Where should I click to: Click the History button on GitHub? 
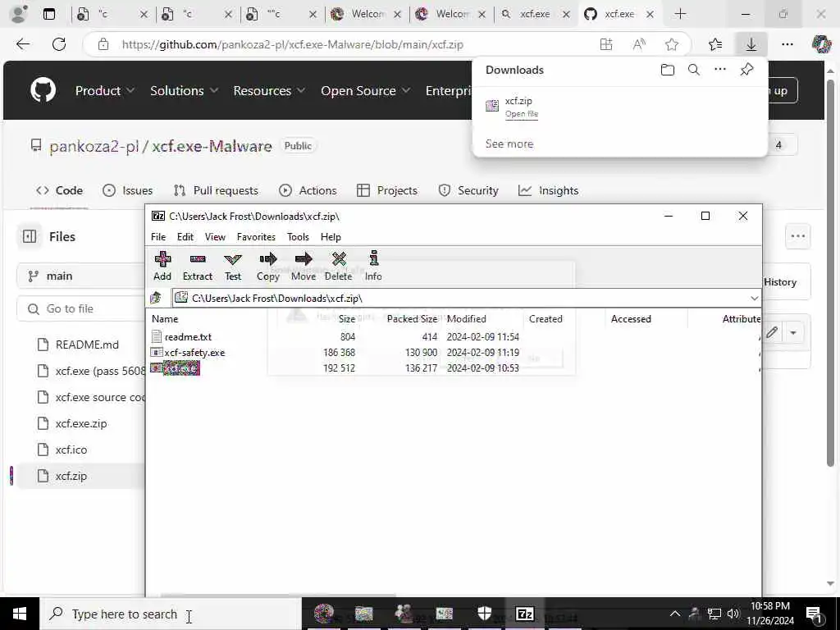(x=780, y=282)
